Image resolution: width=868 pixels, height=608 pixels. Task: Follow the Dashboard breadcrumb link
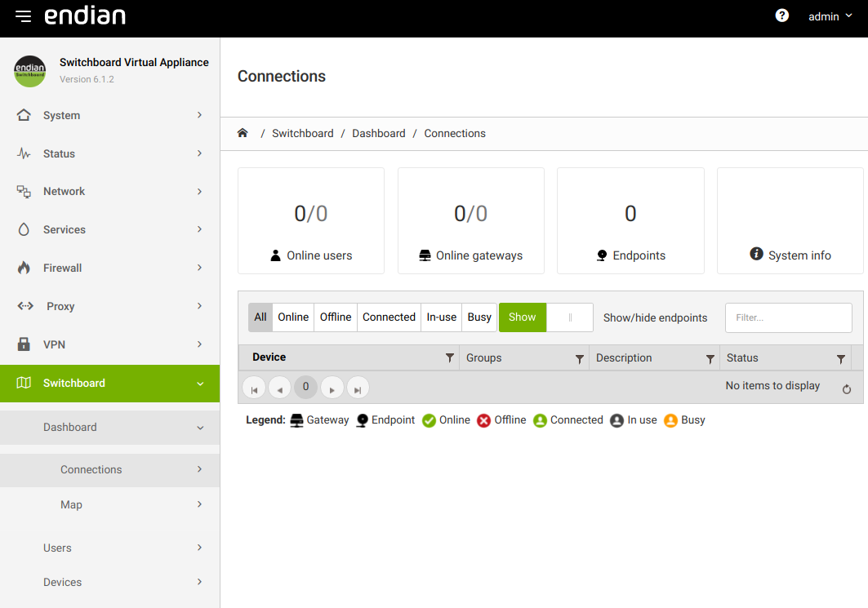[379, 133]
